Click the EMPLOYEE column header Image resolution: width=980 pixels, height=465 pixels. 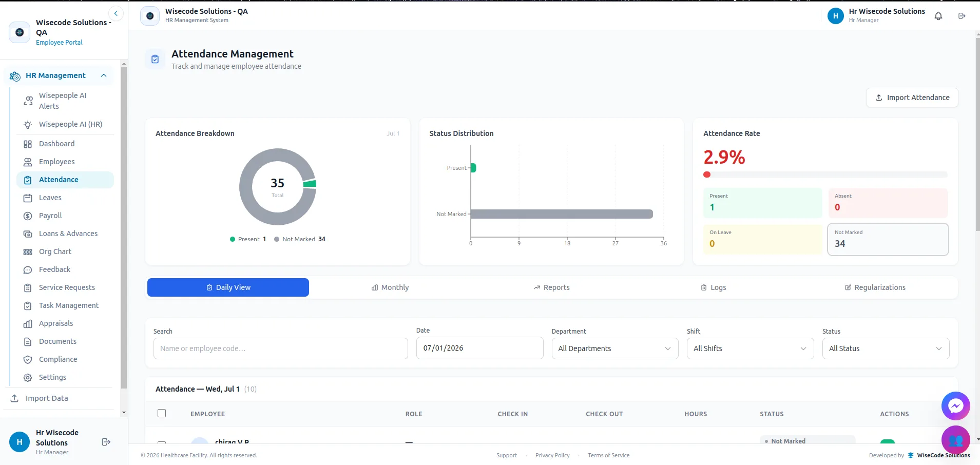pos(207,414)
